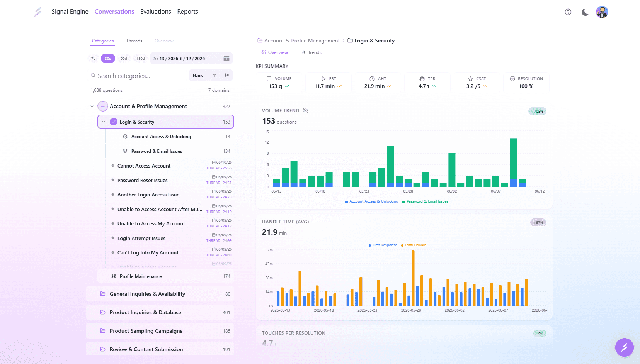Toggle ascending sort arrow
This screenshot has width=640, height=364.
214,75
